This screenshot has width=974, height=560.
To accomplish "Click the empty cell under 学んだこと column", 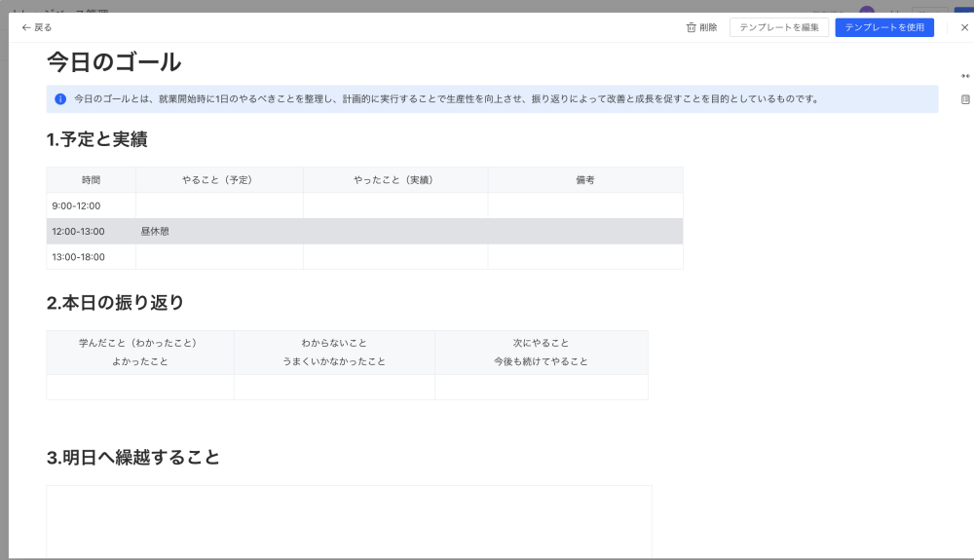I will (140, 387).
